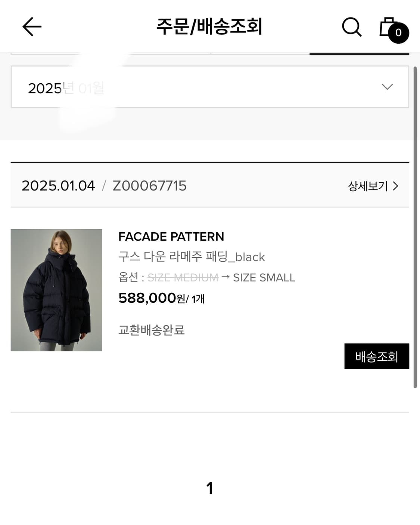Open the shopping bag cart
This screenshot has height=525, width=420.
388,27
